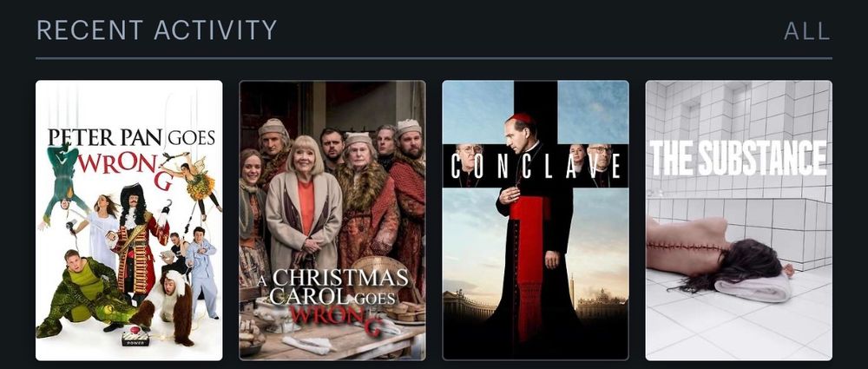Screen dimensions: 868x369
Task: Click the CONCLAVE title lettering
Action: (x=536, y=166)
